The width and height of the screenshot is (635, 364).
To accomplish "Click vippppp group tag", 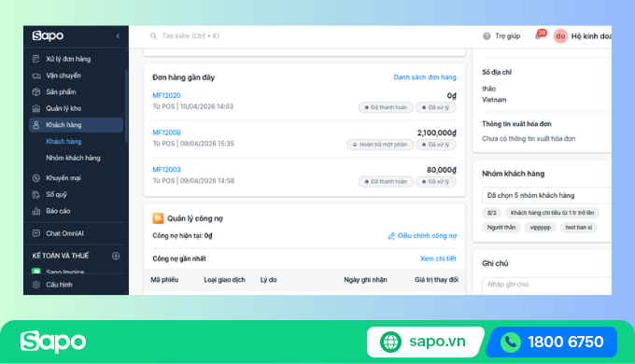I will coord(541,227).
